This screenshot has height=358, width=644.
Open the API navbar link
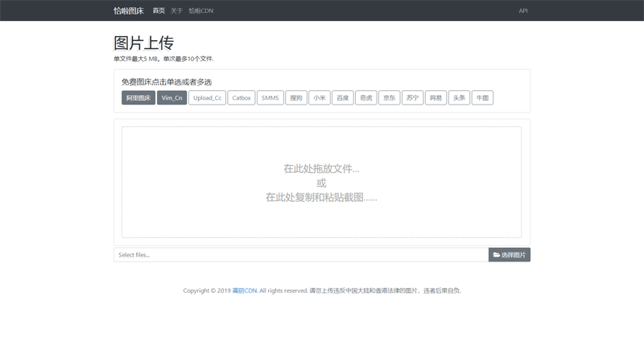(523, 10)
